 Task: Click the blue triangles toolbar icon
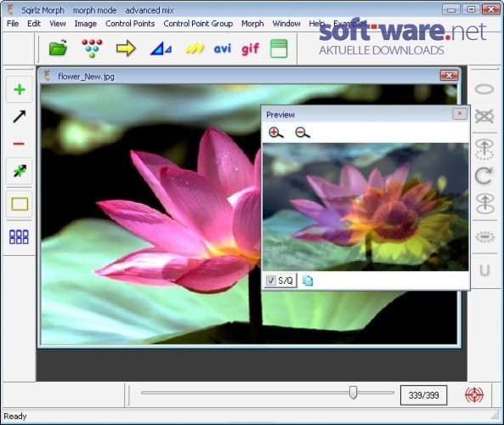click(x=161, y=48)
